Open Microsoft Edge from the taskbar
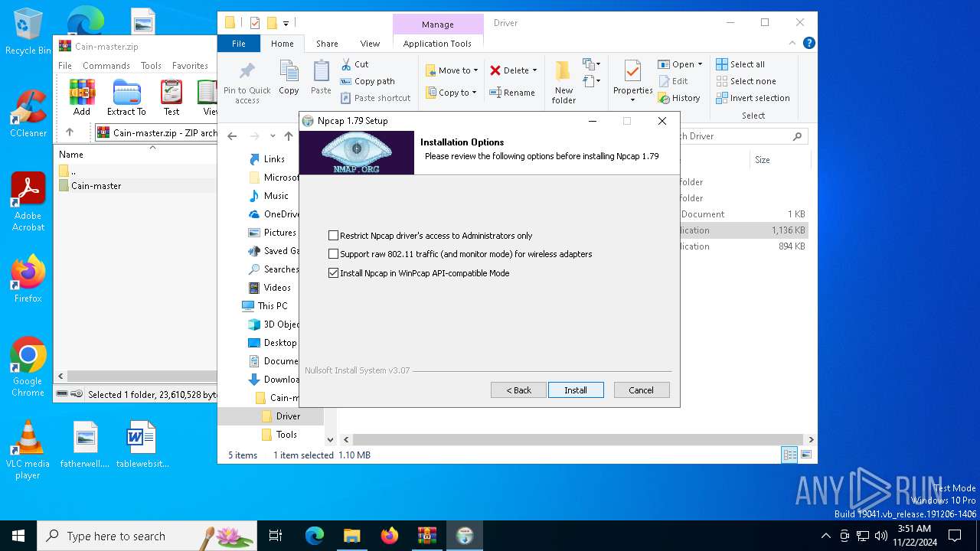Image resolution: width=980 pixels, height=551 pixels. click(x=315, y=536)
